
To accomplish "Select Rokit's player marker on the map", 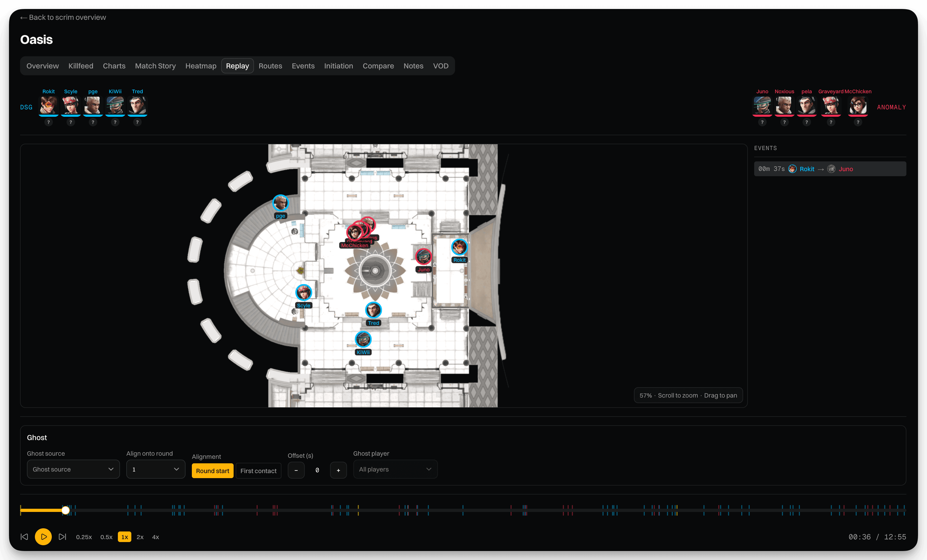I will (x=459, y=247).
